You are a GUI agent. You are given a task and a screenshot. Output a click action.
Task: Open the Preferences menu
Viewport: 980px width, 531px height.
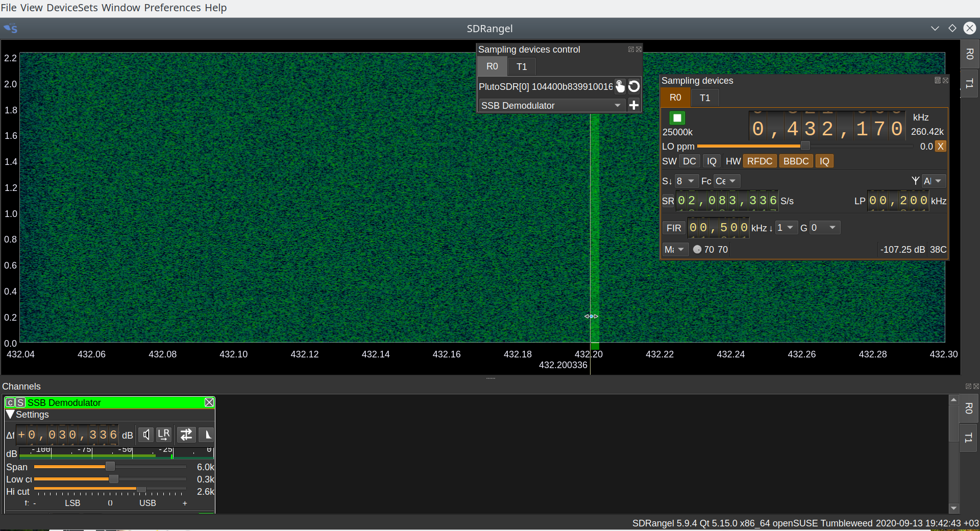(x=172, y=8)
